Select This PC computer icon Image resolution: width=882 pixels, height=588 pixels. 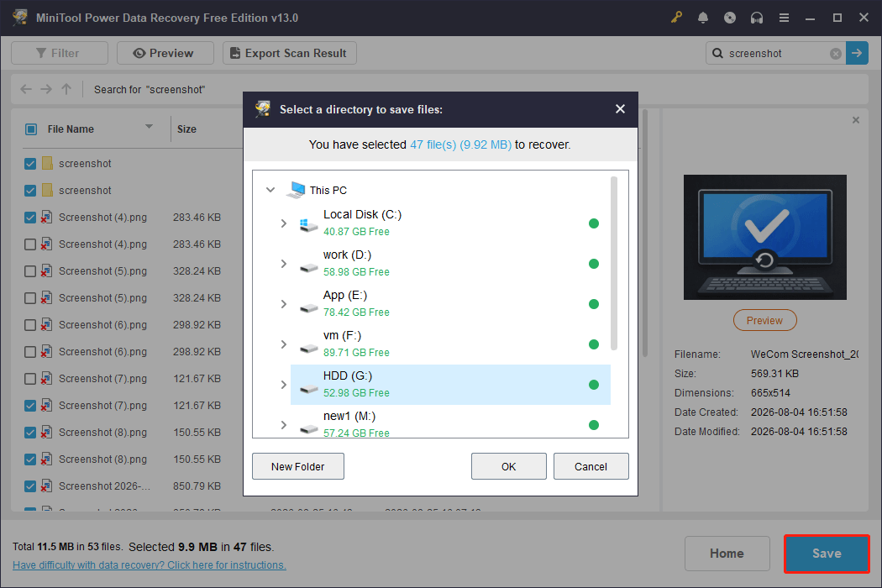(296, 190)
